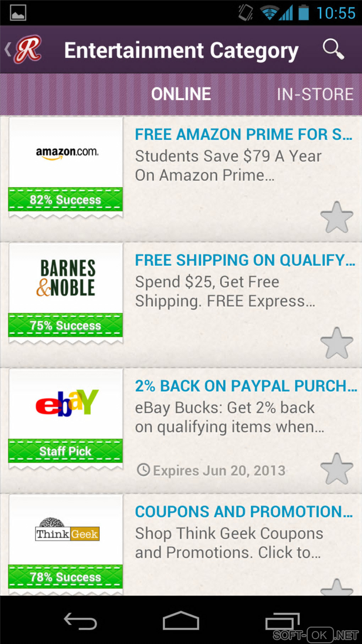Open Free Shipping on Qualifying offer
This screenshot has width=362, height=644.
pos(245,260)
